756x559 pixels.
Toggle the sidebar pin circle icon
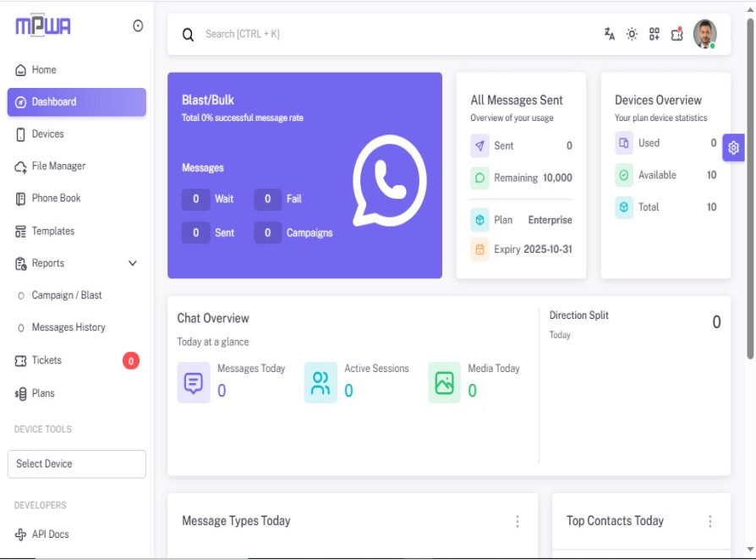click(x=138, y=26)
